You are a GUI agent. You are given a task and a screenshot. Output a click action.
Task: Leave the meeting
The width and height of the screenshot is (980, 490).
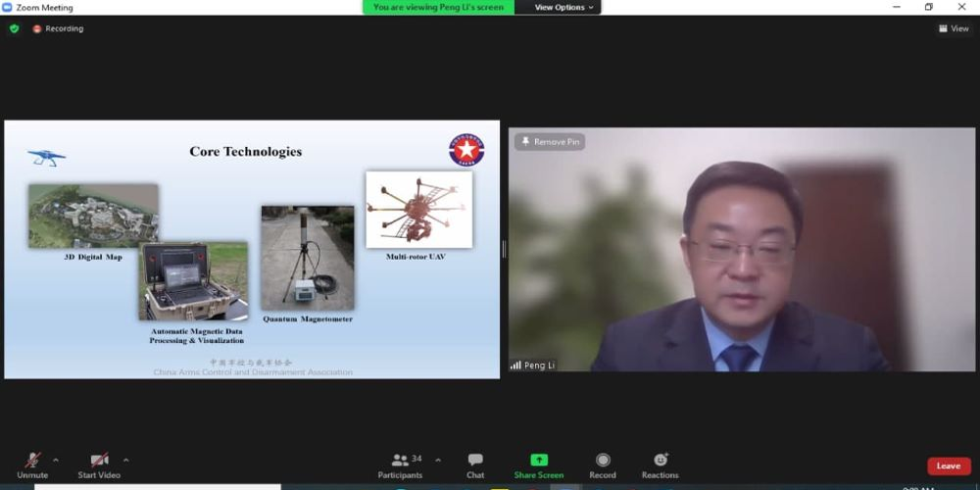coord(949,465)
